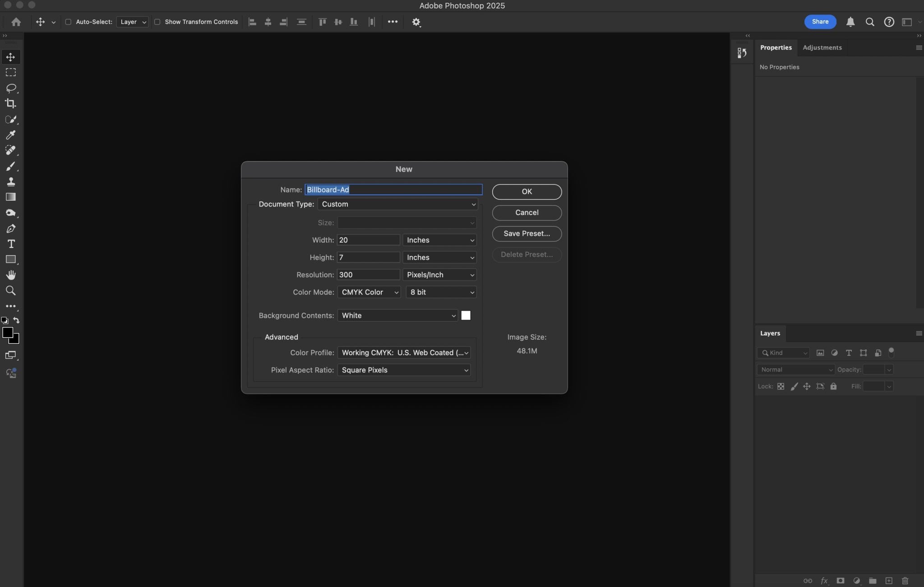Select the Crop tool
Image resolution: width=924 pixels, height=587 pixels.
tap(11, 104)
